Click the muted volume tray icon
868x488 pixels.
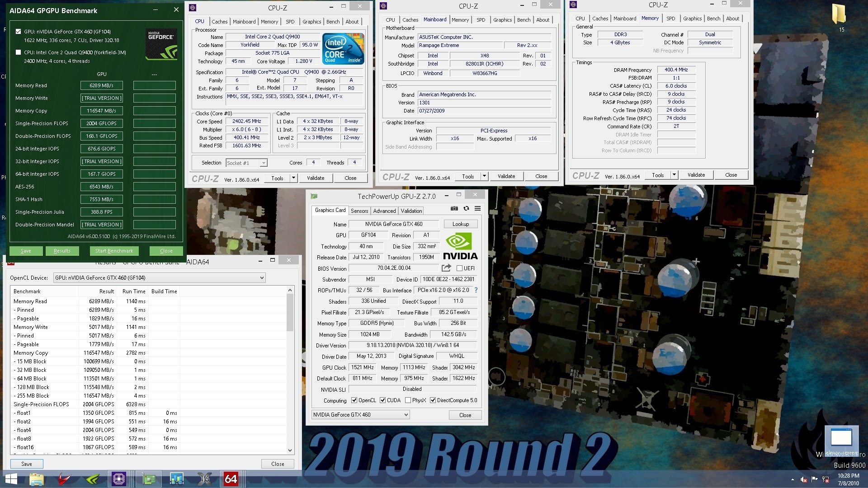point(804,479)
